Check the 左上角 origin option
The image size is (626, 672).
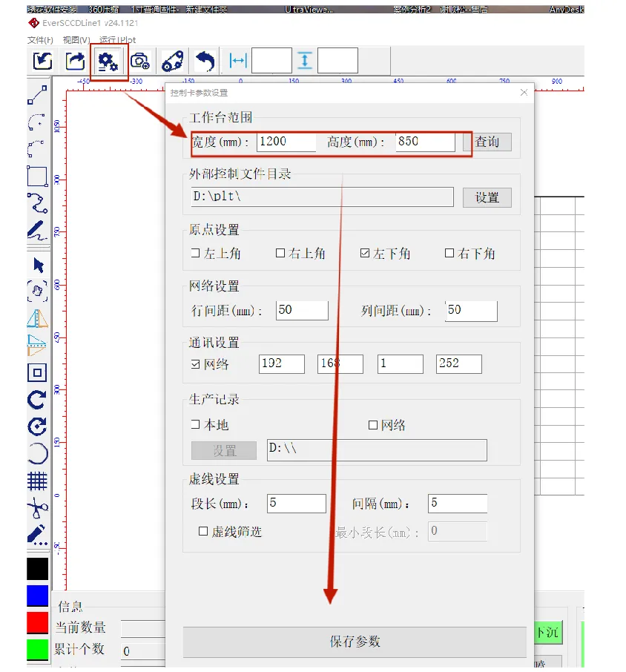[x=195, y=253]
